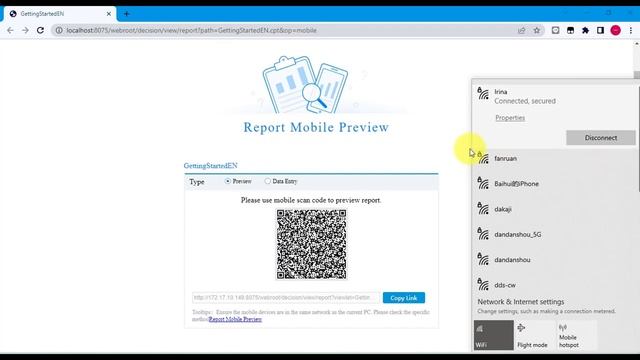This screenshot has height=360, width=640.
Task: Open the Report Mobile Preview help link
Action: (x=235, y=319)
